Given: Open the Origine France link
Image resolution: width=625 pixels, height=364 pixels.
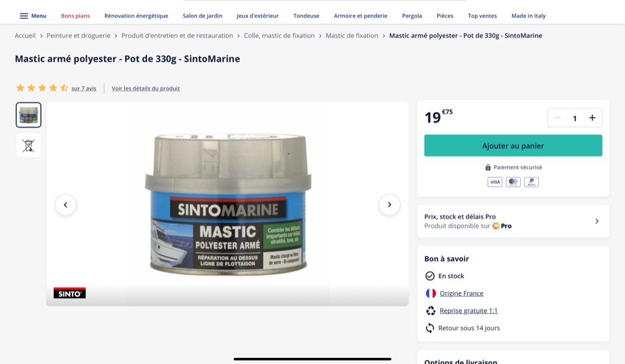Looking at the screenshot, I should coord(461,293).
